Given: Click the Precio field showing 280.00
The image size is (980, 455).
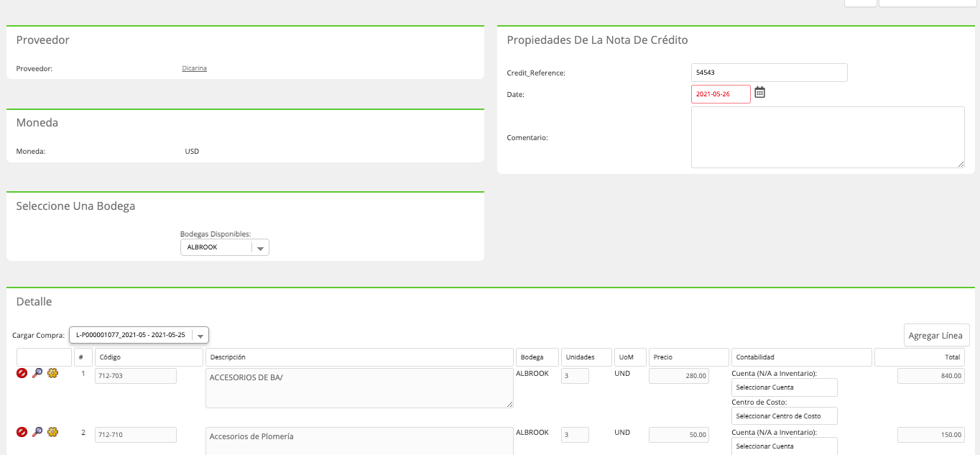Looking at the screenshot, I should click(679, 376).
